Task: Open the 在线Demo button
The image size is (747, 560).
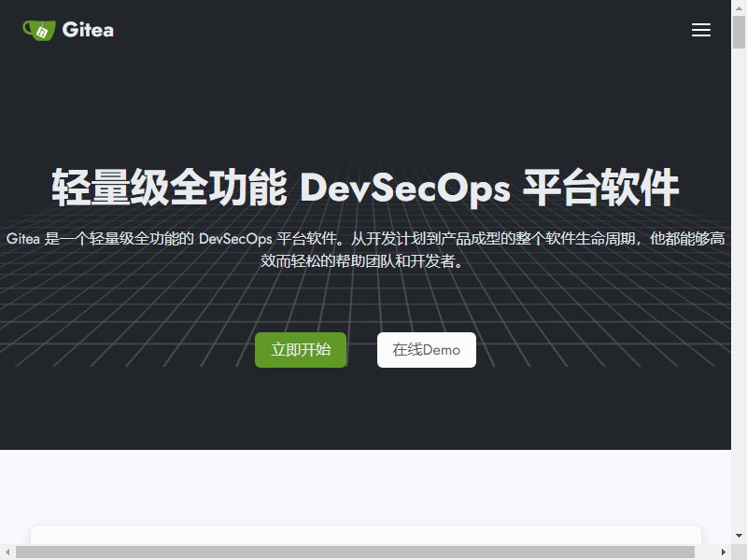Action: tap(427, 349)
